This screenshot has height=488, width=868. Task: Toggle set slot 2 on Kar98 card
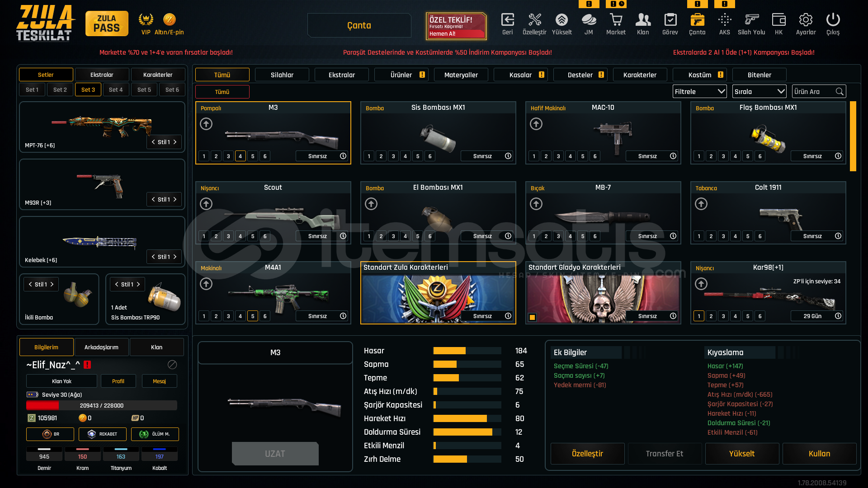pyautogui.click(x=711, y=316)
